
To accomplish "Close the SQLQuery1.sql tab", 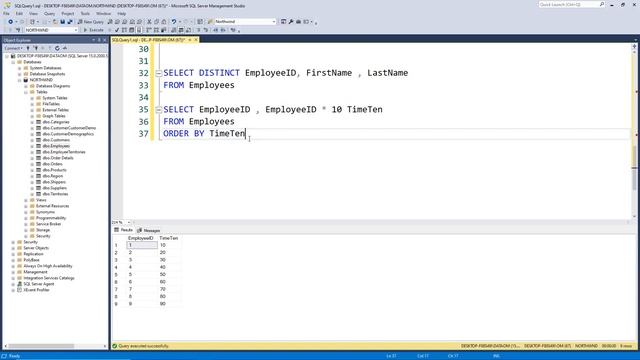I will click(x=196, y=40).
